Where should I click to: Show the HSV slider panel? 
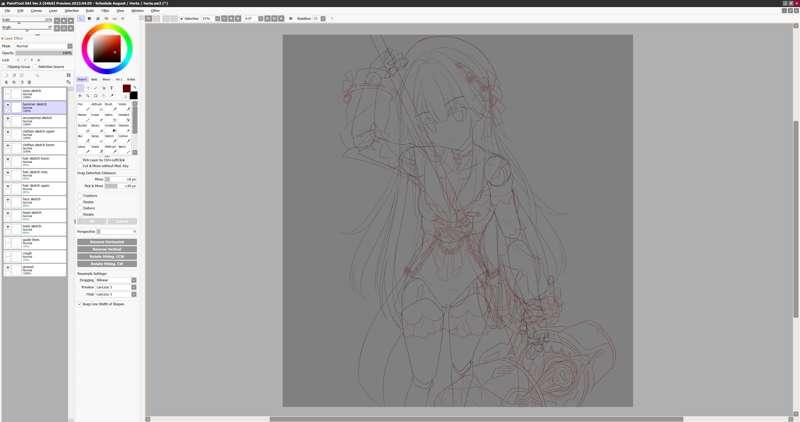(x=97, y=18)
